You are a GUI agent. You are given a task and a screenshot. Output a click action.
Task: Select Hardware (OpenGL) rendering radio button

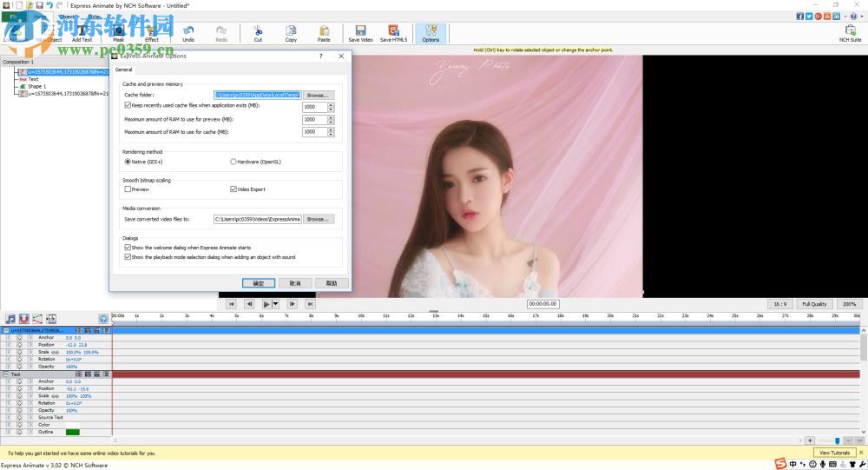point(233,162)
